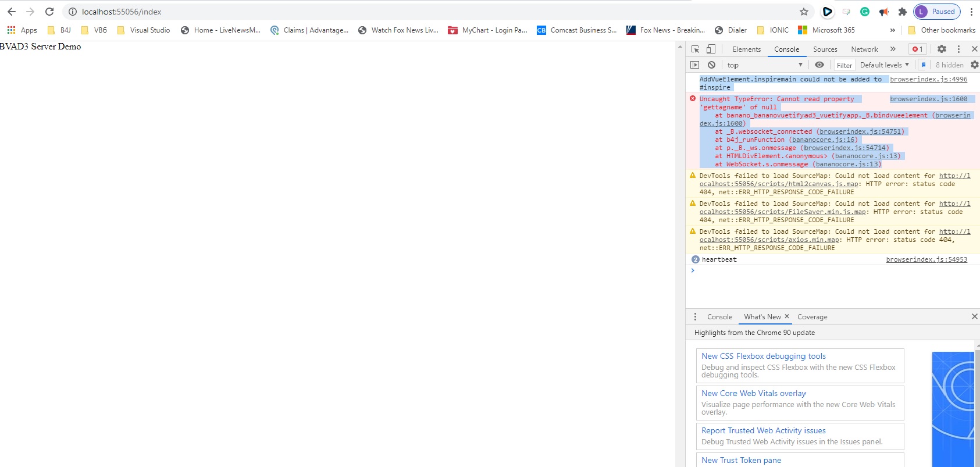
Task: Open the top context dropdown
Action: pyautogui.click(x=765, y=65)
